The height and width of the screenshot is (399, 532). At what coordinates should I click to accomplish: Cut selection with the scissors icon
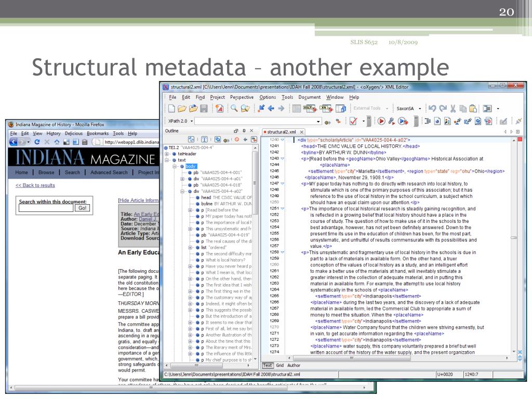coord(453,109)
